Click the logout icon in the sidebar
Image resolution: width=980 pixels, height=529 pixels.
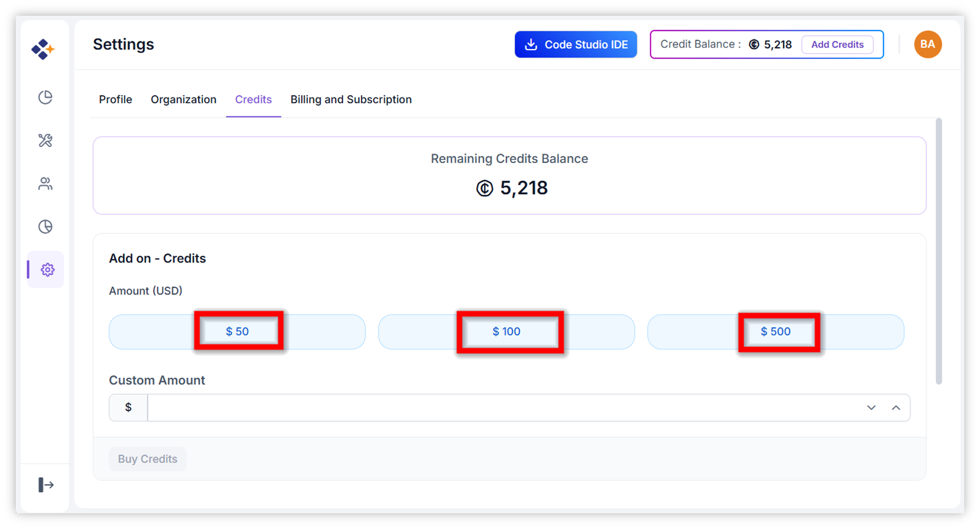tap(46, 485)
